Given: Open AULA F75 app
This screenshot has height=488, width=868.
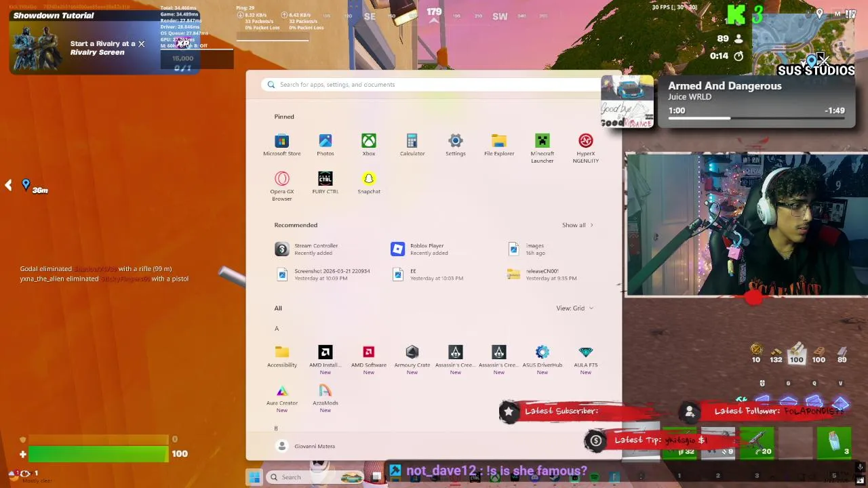Looking at the screenshot, I should tap(586, 360).
